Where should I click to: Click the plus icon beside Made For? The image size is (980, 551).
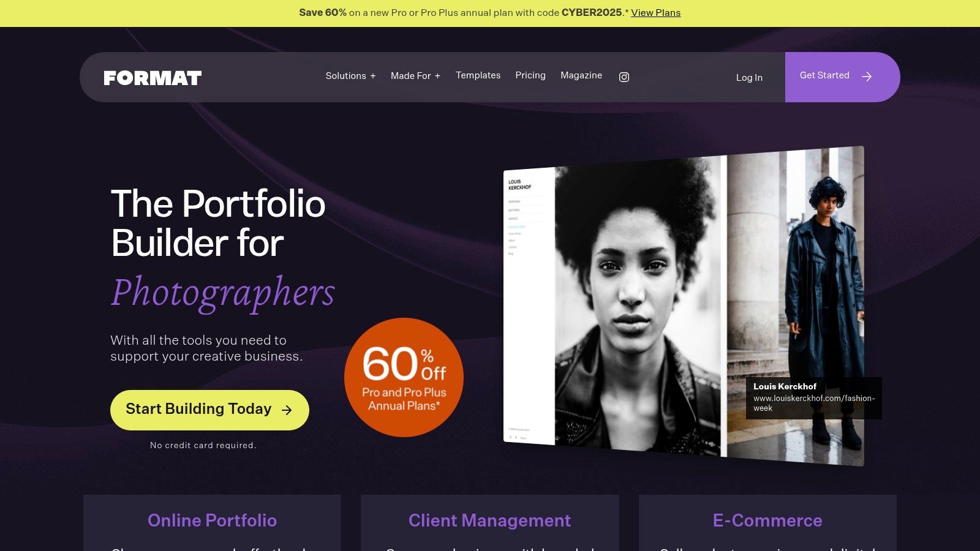(x=437, y=76)
